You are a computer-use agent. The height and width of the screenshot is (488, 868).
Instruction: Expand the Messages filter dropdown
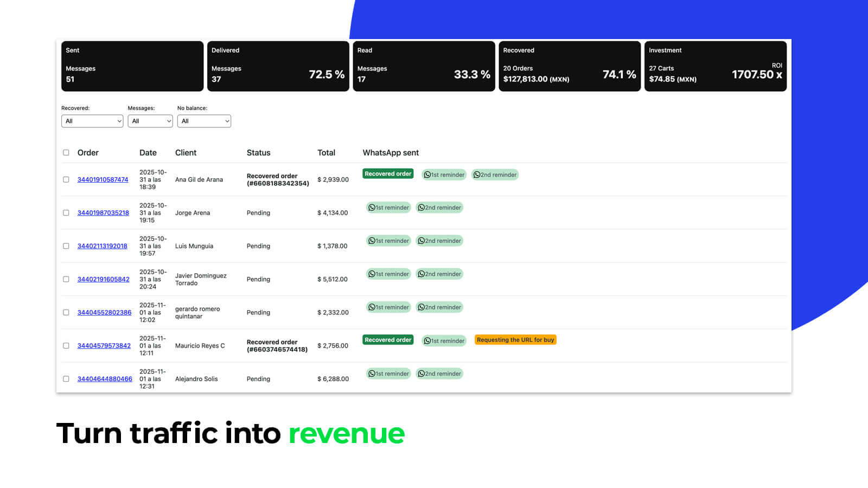tap(150, 121)
